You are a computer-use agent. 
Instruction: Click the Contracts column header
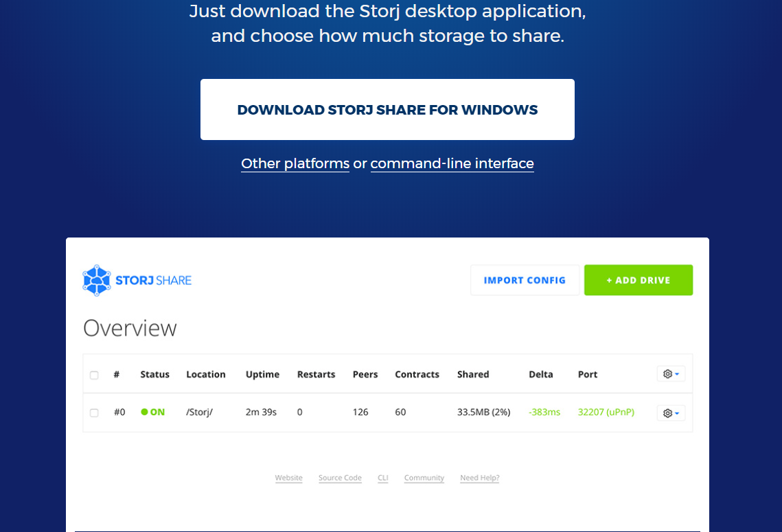tap(417, 374)
